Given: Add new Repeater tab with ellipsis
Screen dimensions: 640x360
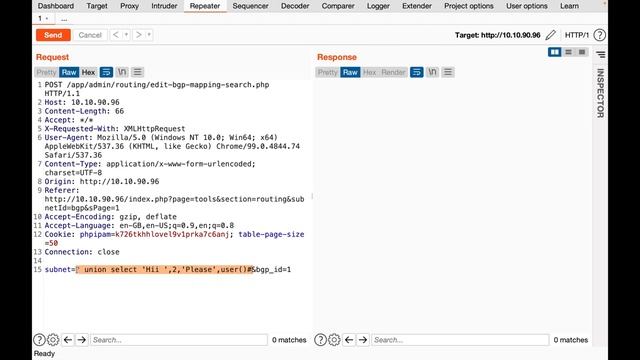Looking at the screenshot, I should [x=64, y=19].
